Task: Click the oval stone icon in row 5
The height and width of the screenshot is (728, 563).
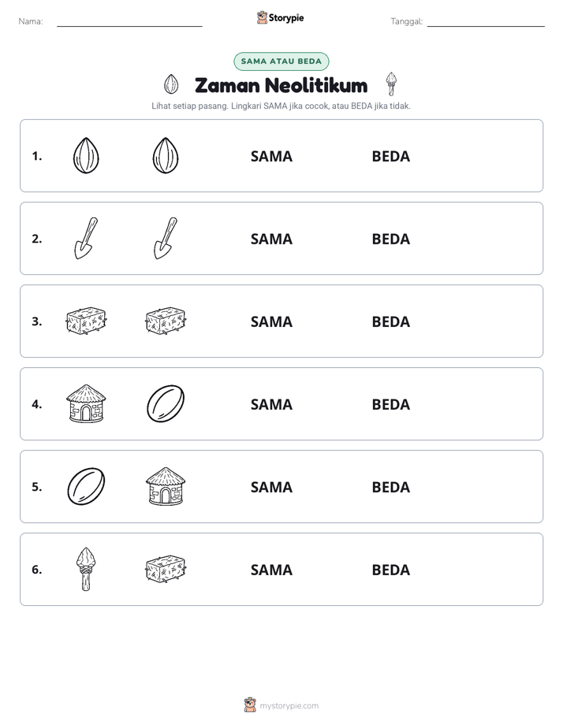Action: click(86, 486)
